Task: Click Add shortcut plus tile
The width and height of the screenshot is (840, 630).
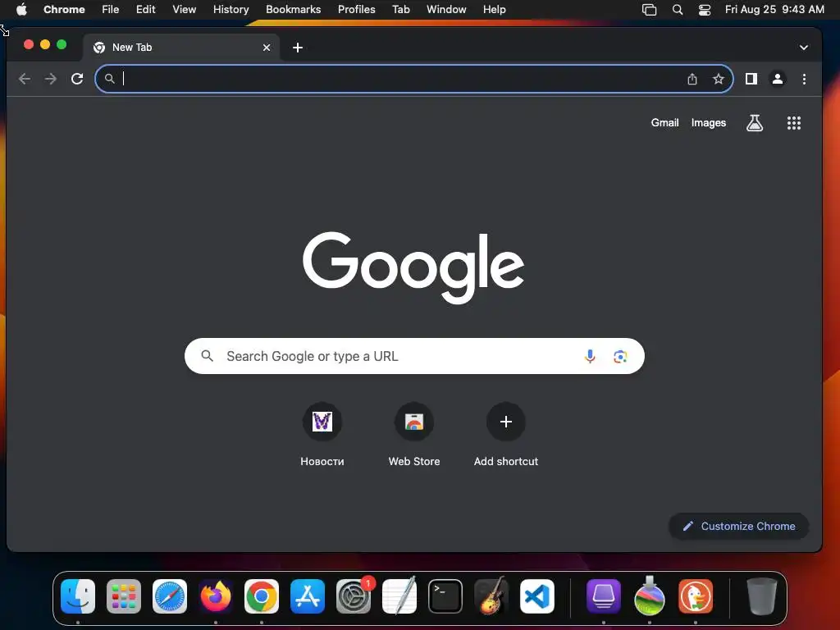Action: (505, 434)
